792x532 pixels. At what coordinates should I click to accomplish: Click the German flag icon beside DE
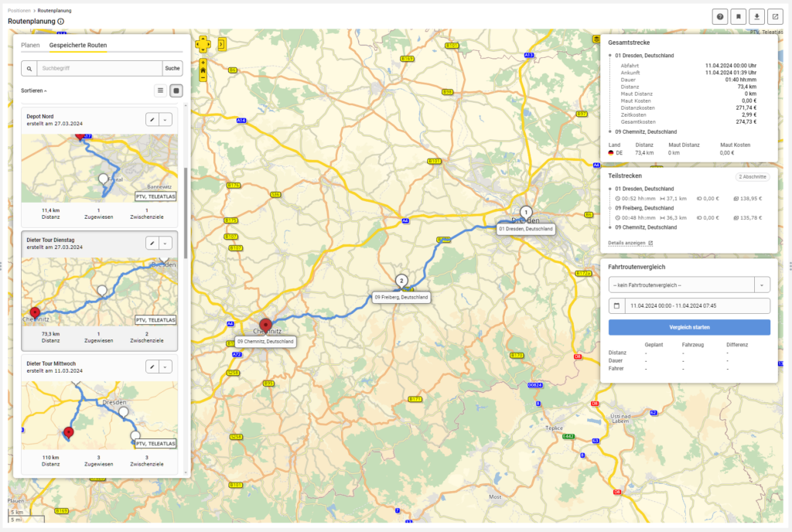[611, 153]
